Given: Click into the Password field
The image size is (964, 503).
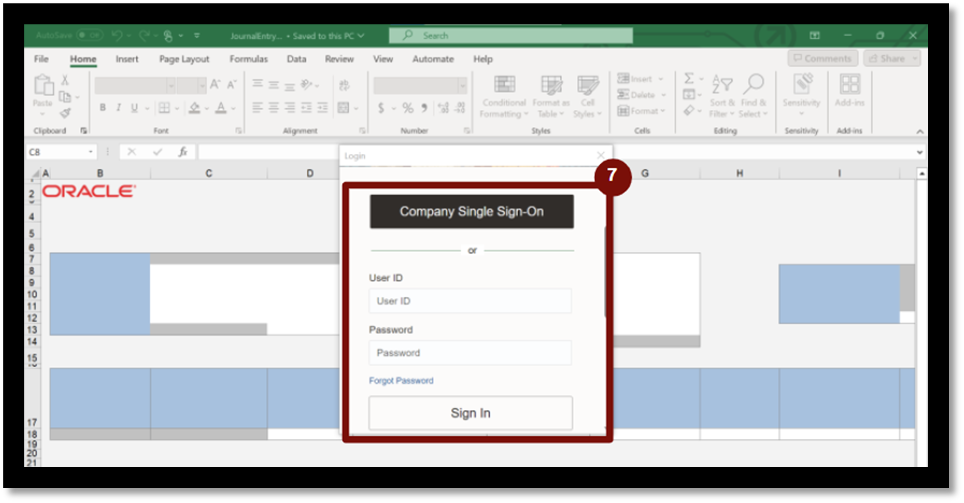Looking at the screenshot, I should pyautogui.click(x=470, y=353).
